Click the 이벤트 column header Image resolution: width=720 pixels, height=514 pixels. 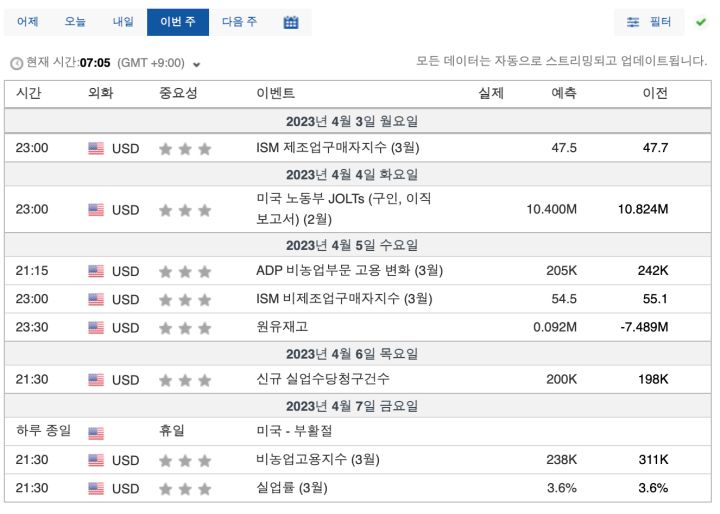(x=276, y=93)
